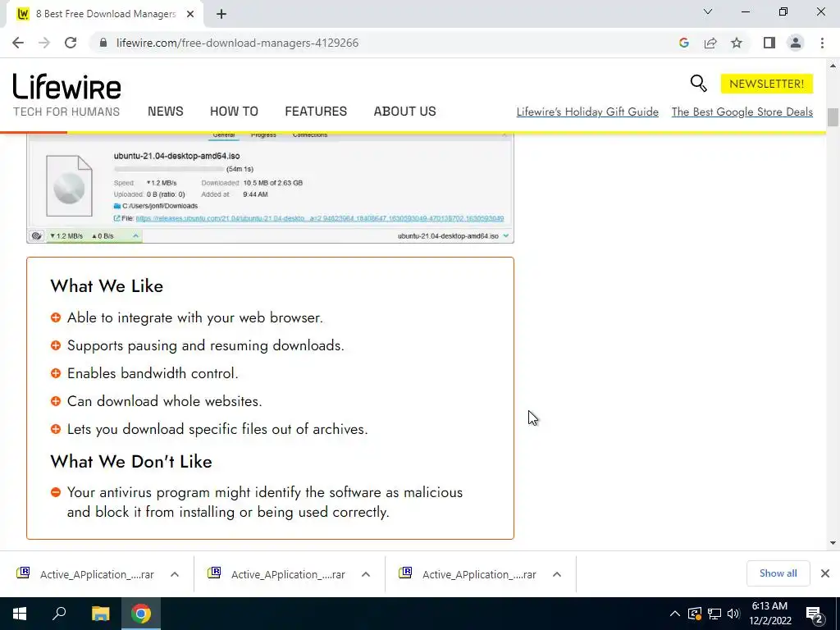Click Chrome icon on taskbar
840x630 pixels.
[141, 614]
